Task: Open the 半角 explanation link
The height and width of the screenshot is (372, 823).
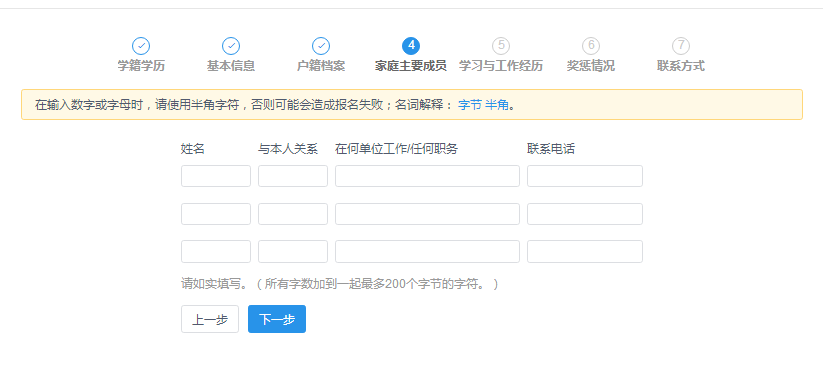Action: (497, 104)
